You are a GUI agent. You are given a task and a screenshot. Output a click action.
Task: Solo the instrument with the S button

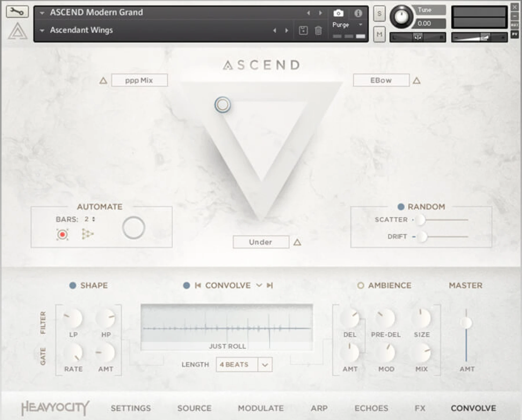[379, 14]
